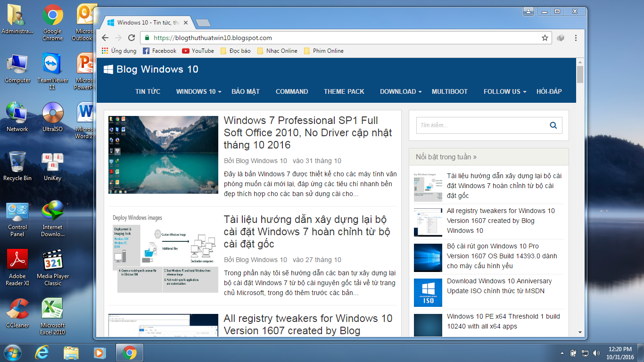Show hidden system tray icons

pyautogui.click(x=562, y=353)
